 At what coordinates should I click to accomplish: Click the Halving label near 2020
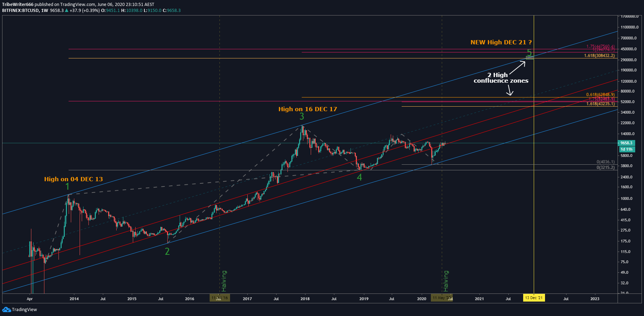point(446,281)
